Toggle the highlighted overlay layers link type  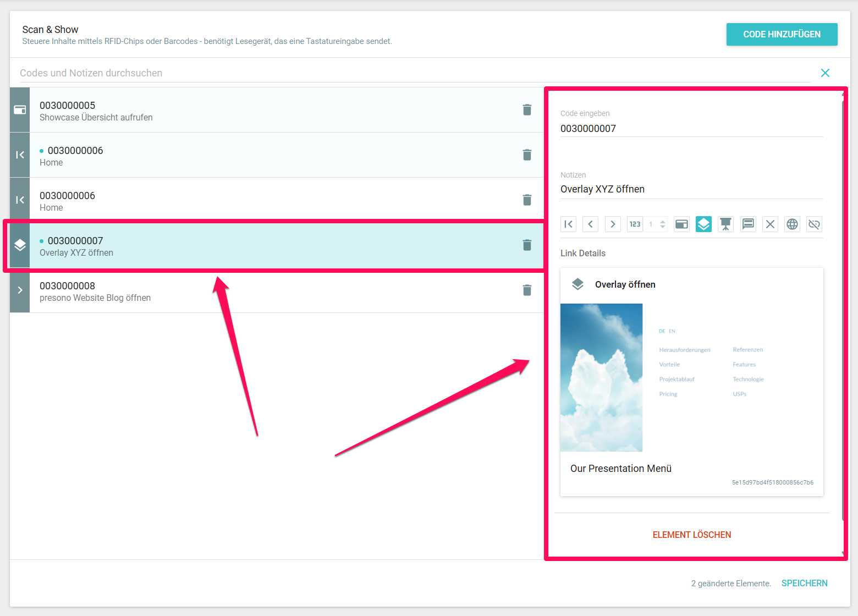pos(703,224)
